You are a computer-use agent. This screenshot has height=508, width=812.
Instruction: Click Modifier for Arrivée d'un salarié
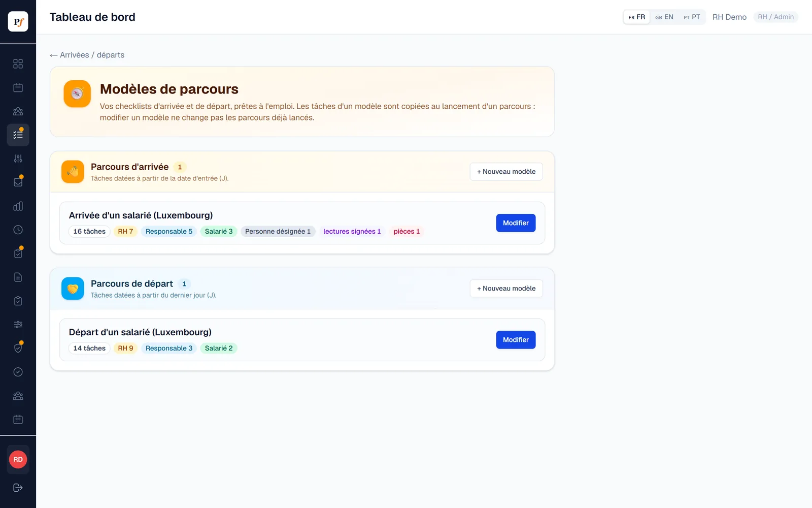[x=516, y=223]
